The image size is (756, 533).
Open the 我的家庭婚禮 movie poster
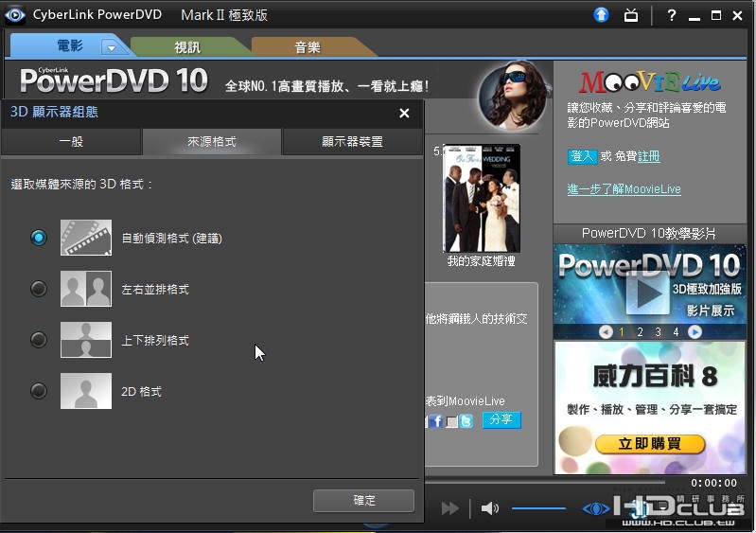coord(482,198)
